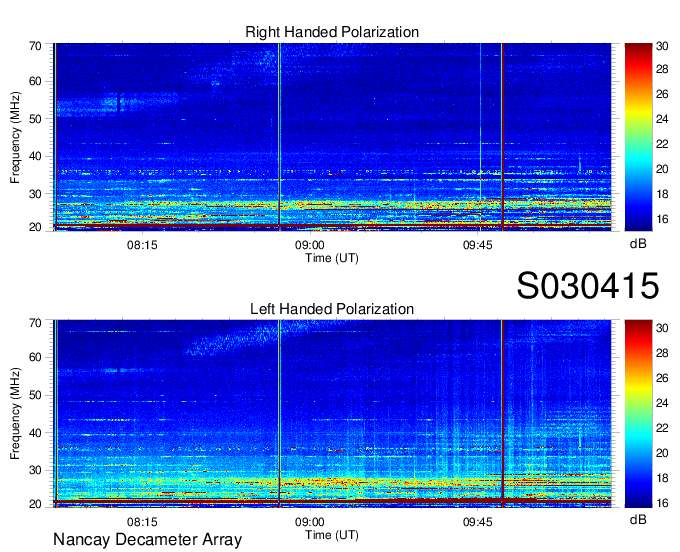Click inside the Left Handed Polarization spectrogram

[x=332, y=414]
